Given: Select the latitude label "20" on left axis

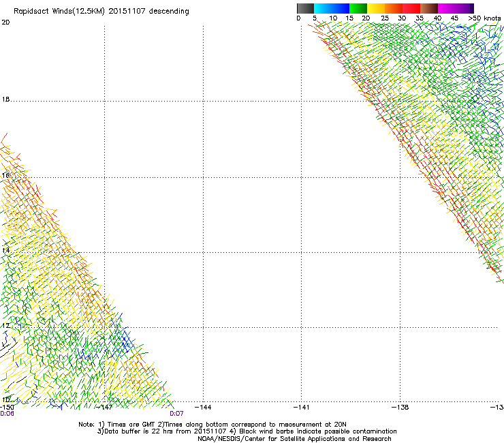Looking at the screenshot, I should coord(5,22).
